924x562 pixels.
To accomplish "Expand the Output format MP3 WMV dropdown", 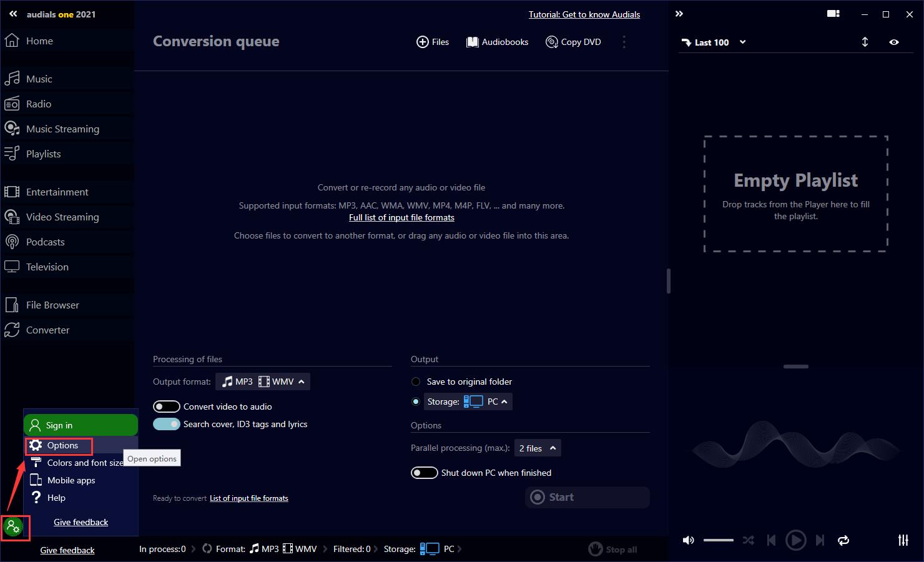I will coord(263,382).
